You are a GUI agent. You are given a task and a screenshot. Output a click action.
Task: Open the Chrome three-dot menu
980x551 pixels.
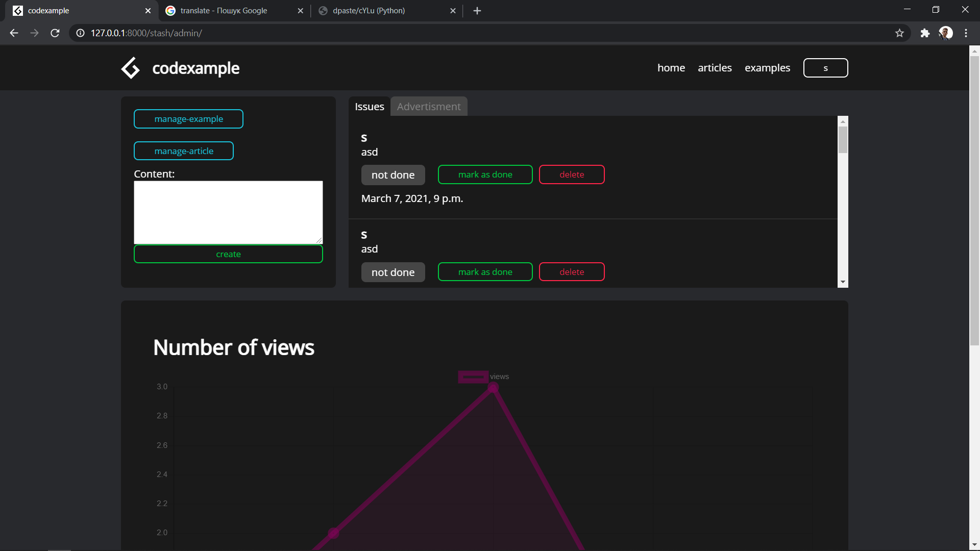966,33
